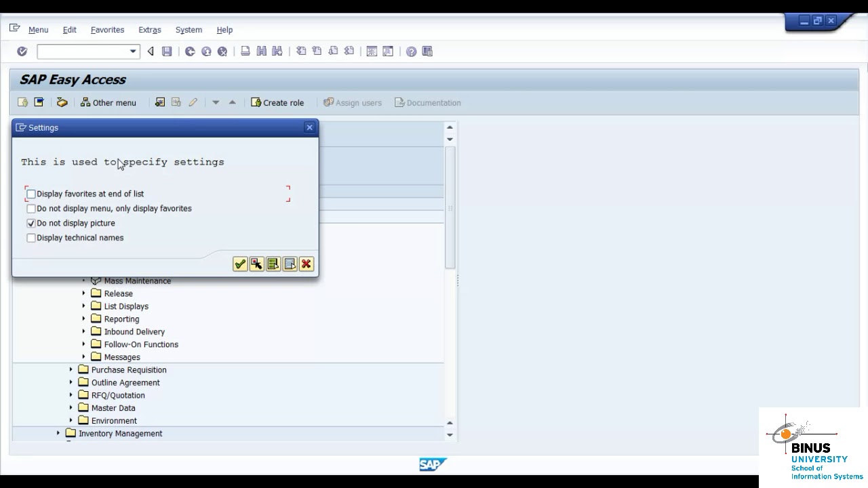Click the Enter checkmark icon in the toolbar

point(22,52)
